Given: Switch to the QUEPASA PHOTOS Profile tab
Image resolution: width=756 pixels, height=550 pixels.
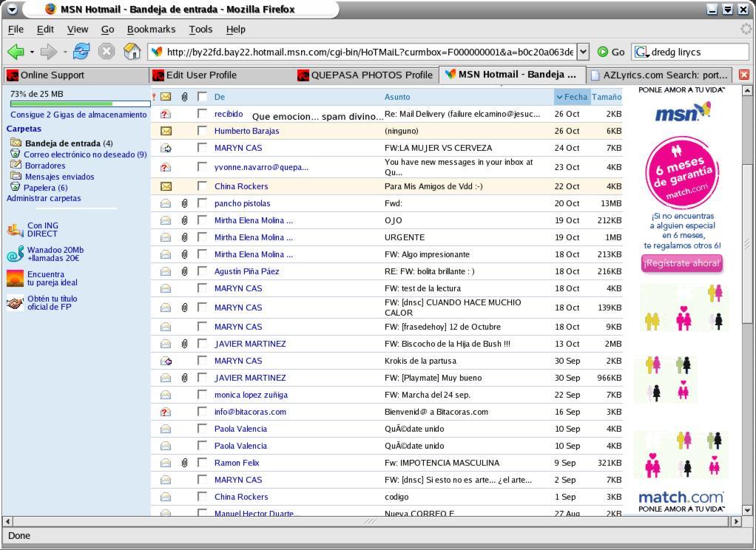Looking at the screenshot, I should pos(365,75).
